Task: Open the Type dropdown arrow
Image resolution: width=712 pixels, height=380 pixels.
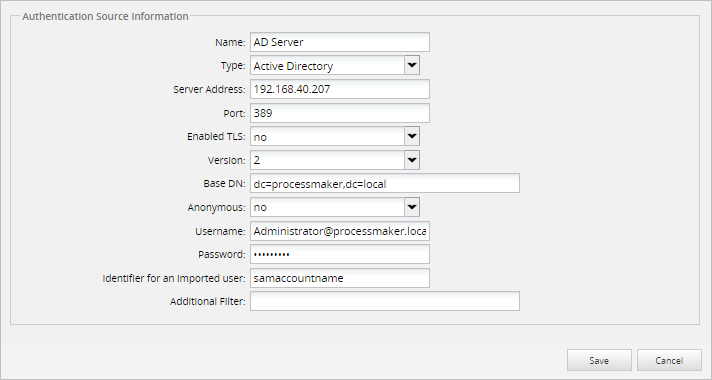Action: (x=412, y=65)
